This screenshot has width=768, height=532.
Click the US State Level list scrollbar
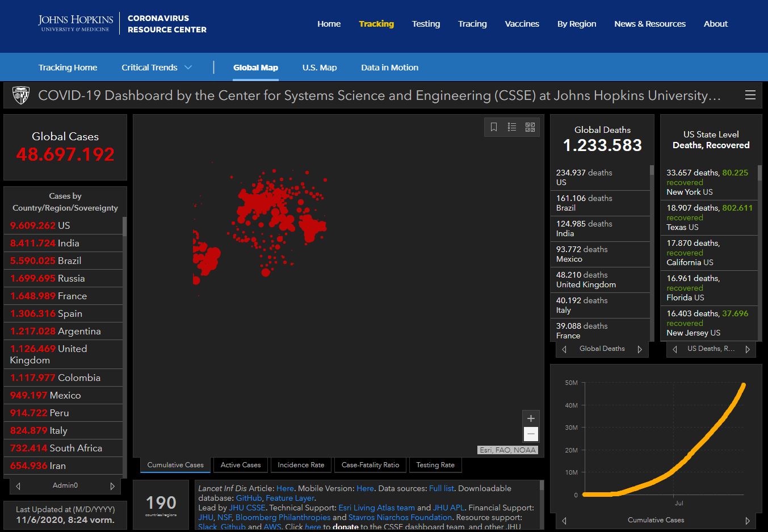click(760, 173)
